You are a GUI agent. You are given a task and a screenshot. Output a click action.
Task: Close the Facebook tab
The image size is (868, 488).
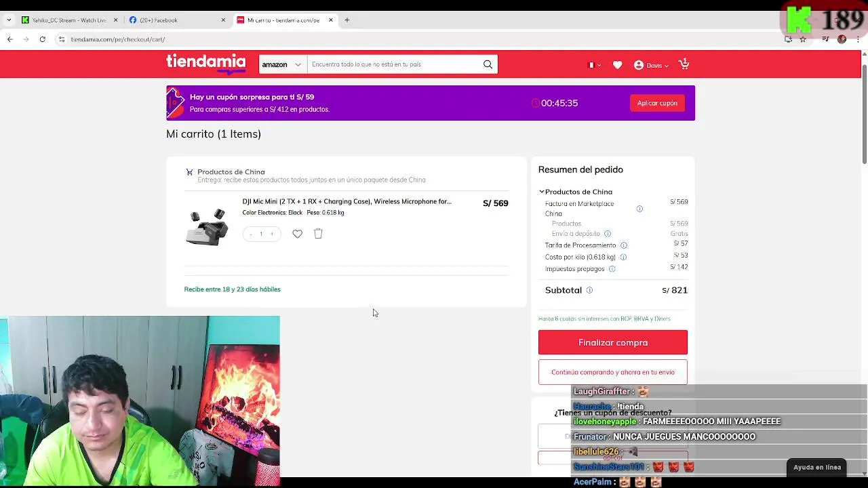click(x=223, y=20)
